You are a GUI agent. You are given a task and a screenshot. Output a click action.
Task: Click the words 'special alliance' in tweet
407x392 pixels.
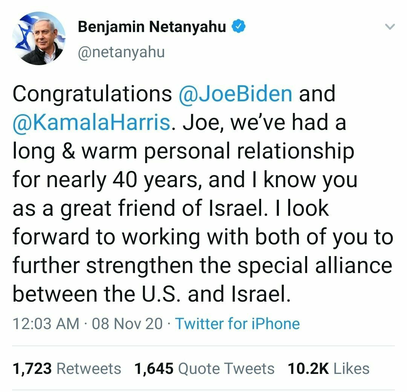315,266
